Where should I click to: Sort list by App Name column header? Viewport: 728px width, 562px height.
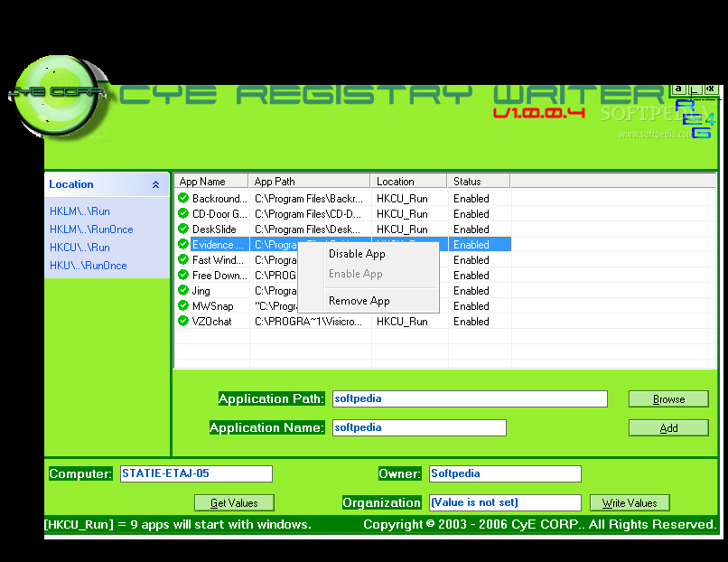[x=211, y=181]
